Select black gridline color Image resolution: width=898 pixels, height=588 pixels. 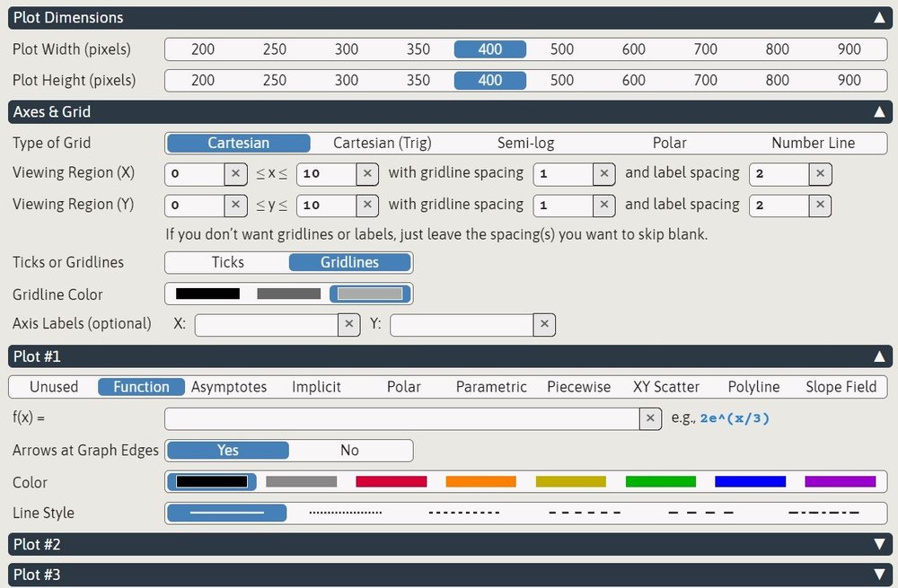(x=208, y=294)
